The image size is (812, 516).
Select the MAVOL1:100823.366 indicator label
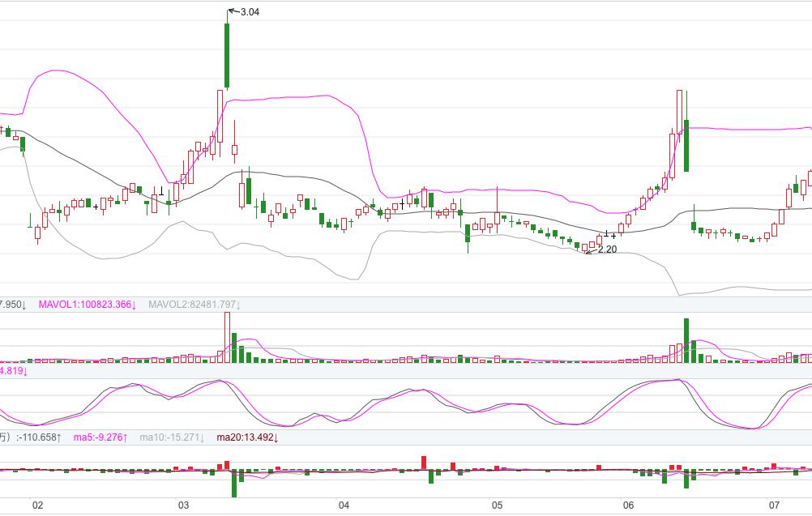[87, 305]
